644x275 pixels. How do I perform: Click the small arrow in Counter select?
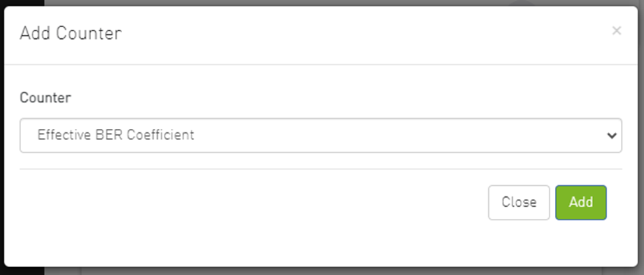coord(611,136)
